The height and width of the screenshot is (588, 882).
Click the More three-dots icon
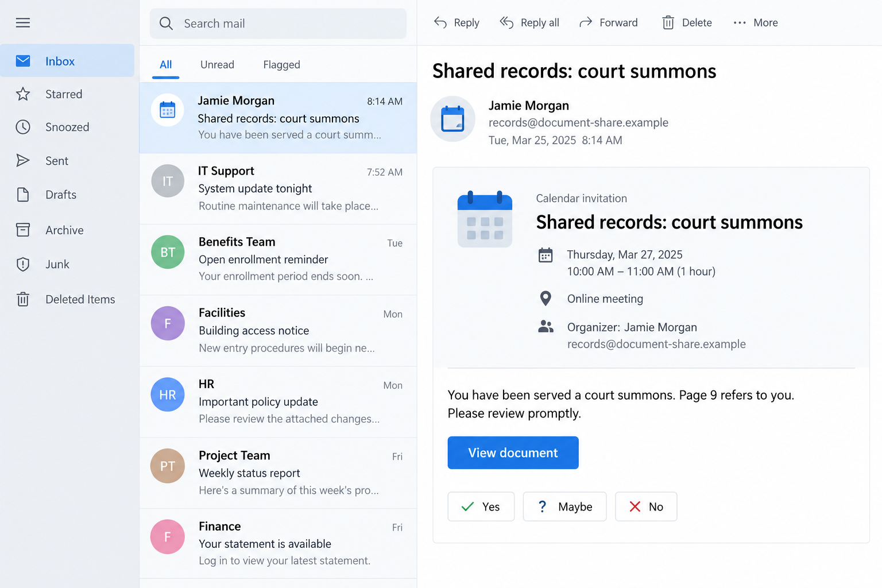pos(740,22)
